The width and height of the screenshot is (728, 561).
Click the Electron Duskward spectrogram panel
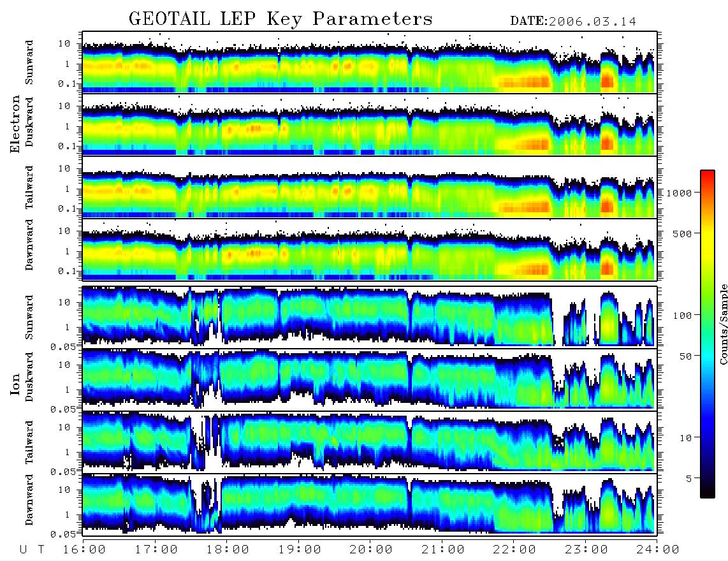tap(370, 124)
